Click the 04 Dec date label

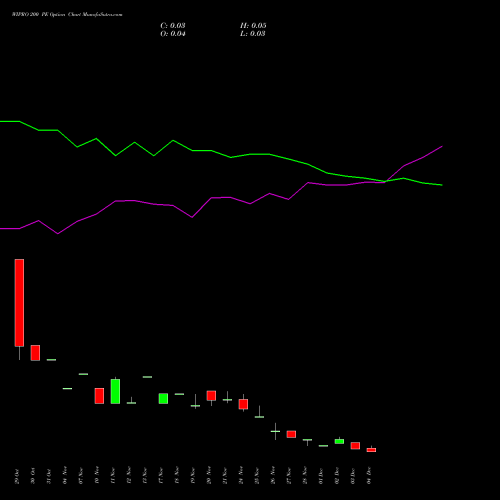(x=369, y=476)
